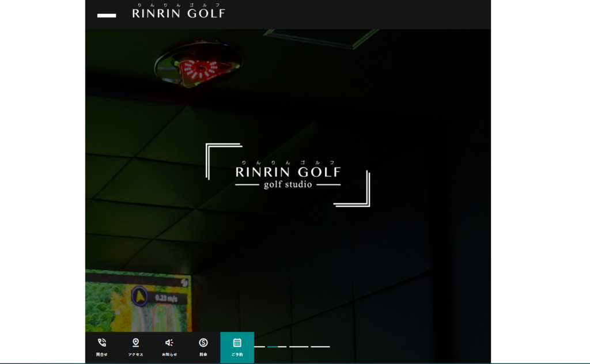Click the red ceiling sensor in hero image

198,68
